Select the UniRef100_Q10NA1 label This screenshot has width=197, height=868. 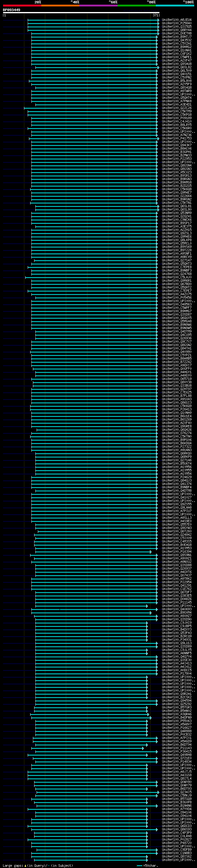177,50
